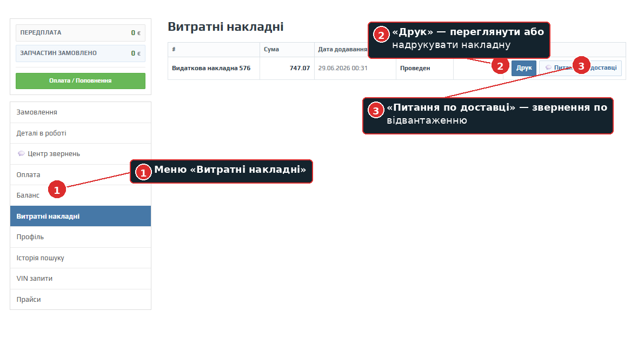Image resolution: width=644 pixels, height=338 pixels.
Task: Click the Запчастин замовлено row
Action: (81, 53)
